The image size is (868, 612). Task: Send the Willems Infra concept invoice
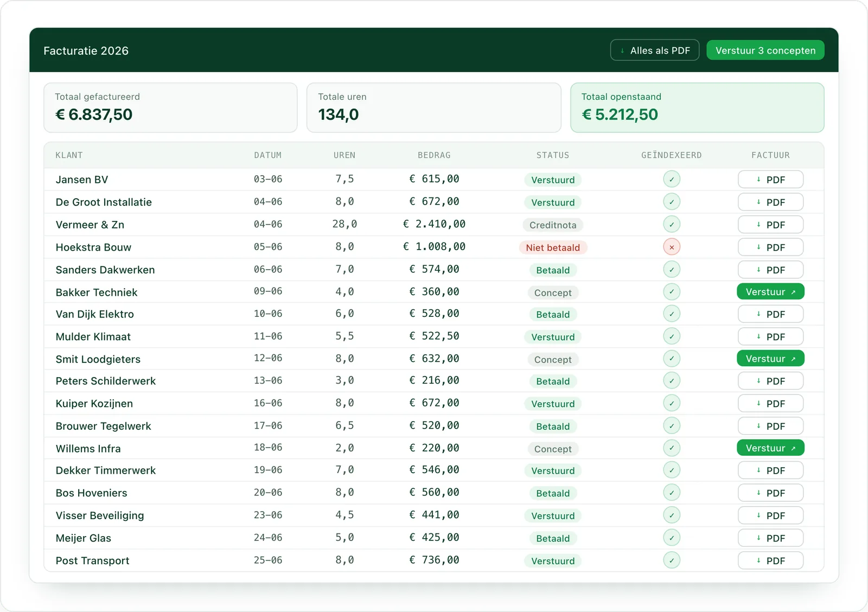pyautogui.click(x=770, y=448)
